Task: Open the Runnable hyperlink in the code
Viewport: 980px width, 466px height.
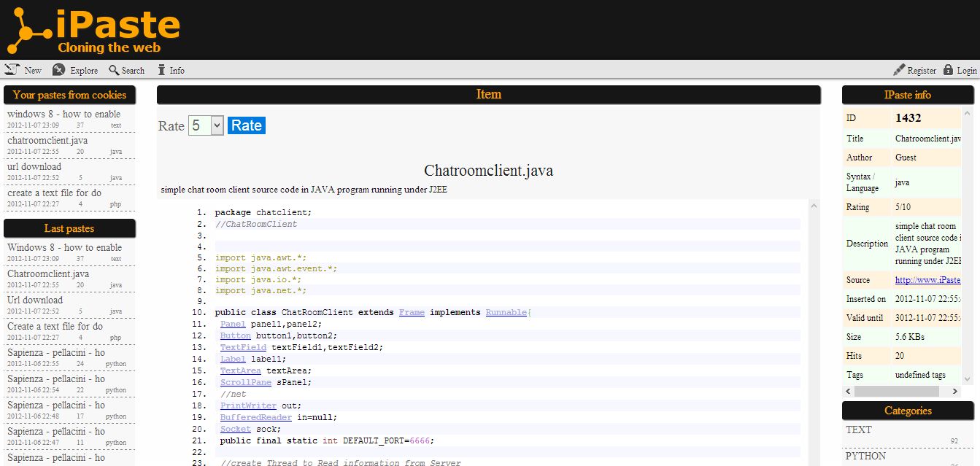Action: (x=506, y=311)
